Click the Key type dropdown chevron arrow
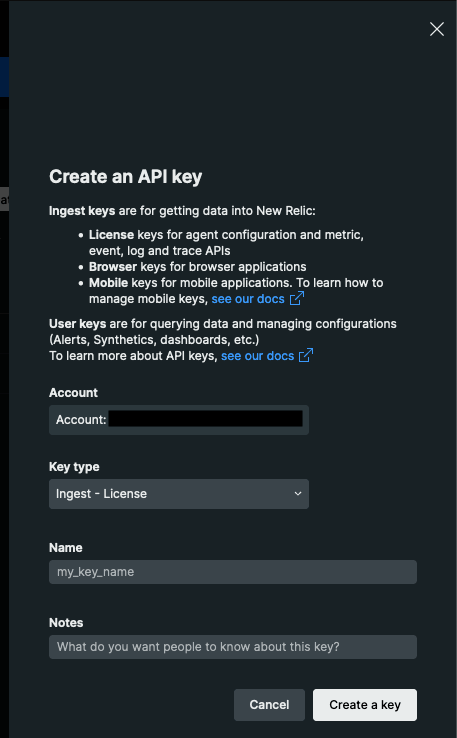This screenshot has width=457, height=738. 297,494
